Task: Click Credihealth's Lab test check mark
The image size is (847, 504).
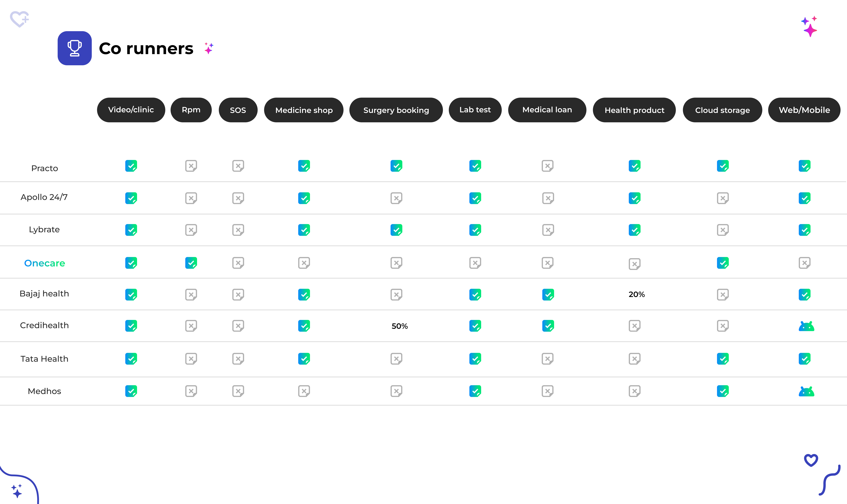Action: click(x=475, y=326)
